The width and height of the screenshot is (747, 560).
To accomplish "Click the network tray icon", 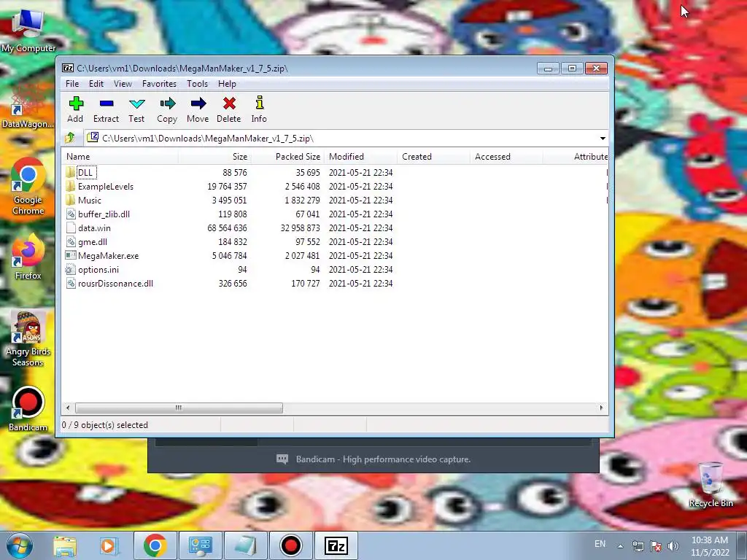I will coord(638,546).
